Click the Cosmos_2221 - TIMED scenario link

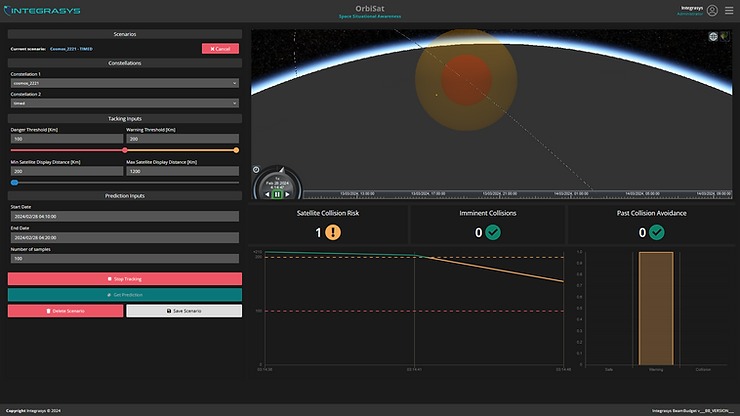point(71,49)
